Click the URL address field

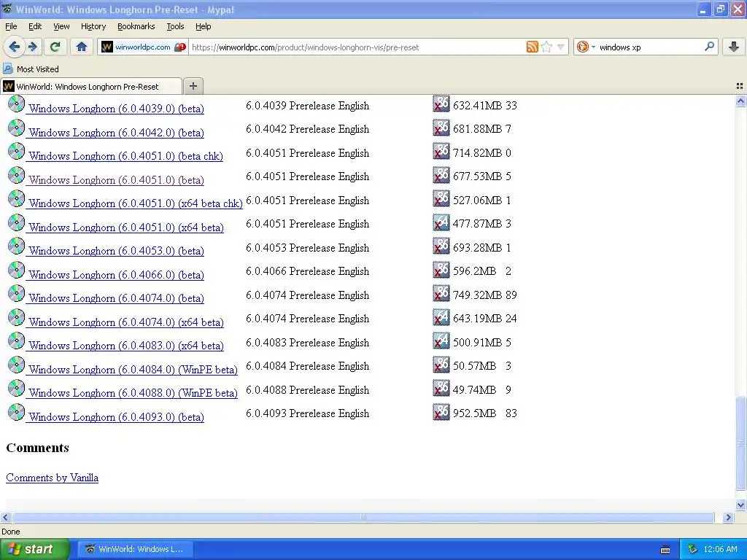(357, 47)
